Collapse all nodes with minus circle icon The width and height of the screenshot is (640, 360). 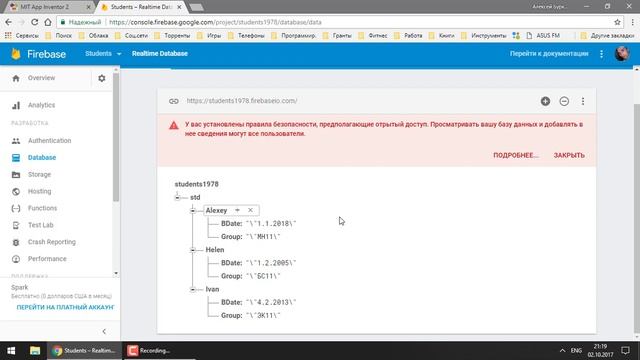564,101
